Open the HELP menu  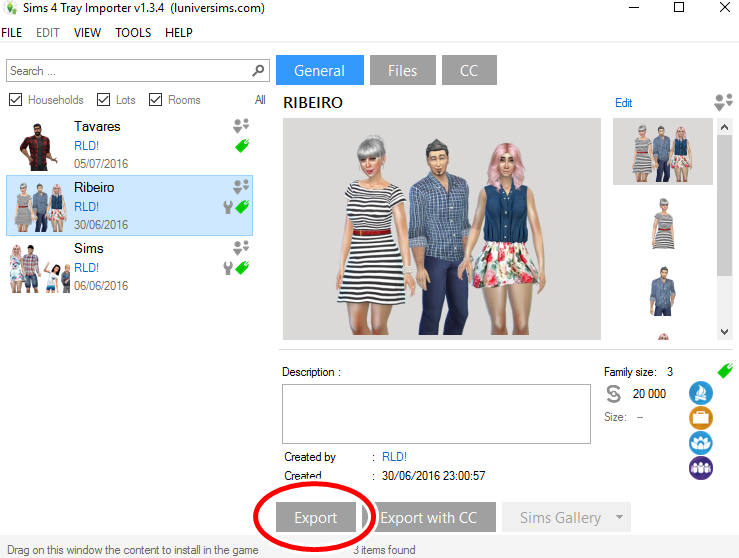[x=179, y=33]
